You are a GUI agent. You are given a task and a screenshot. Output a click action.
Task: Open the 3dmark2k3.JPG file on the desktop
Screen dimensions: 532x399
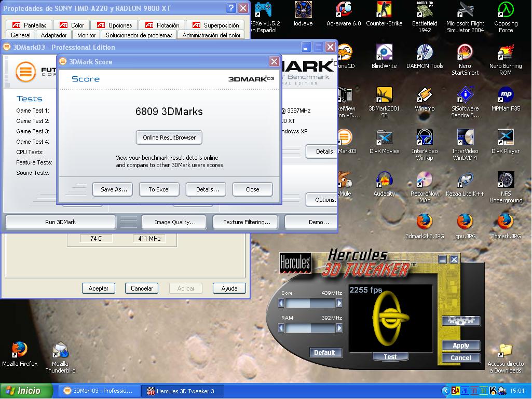click(x=425, y=223)
